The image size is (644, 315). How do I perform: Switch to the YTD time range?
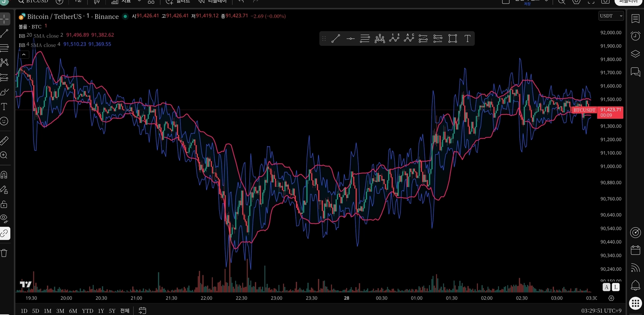tap(88, 311)
